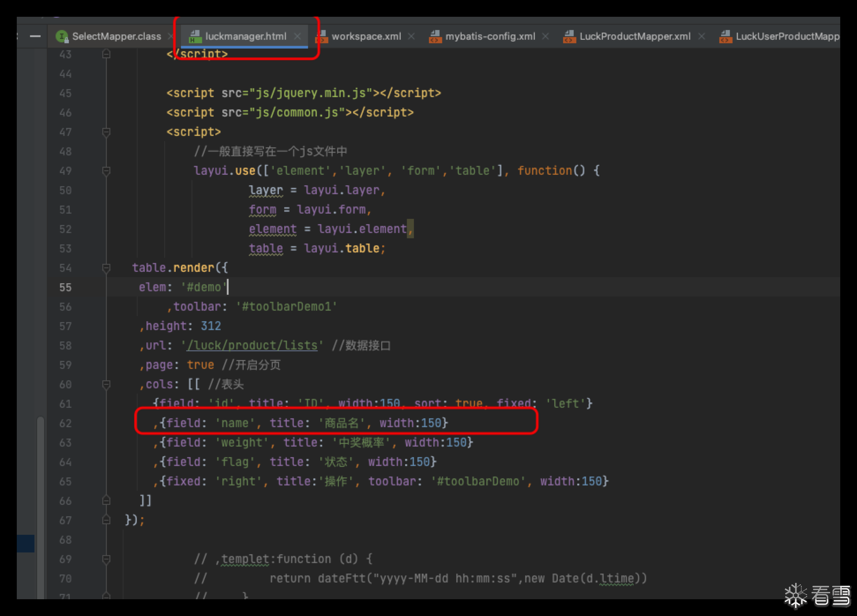Click the /luck/product/lists URL link

pyautogui.click(x=252, y=346)
